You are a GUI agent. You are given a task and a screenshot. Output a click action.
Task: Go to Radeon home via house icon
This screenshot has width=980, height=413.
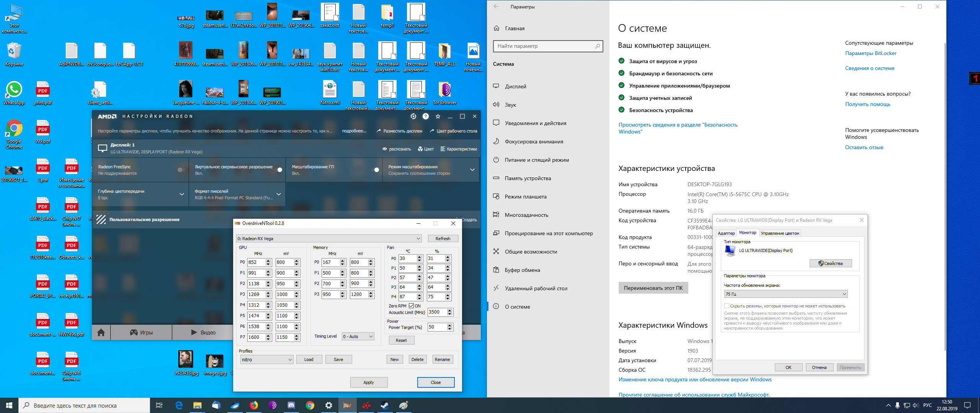tap(101, 332)
